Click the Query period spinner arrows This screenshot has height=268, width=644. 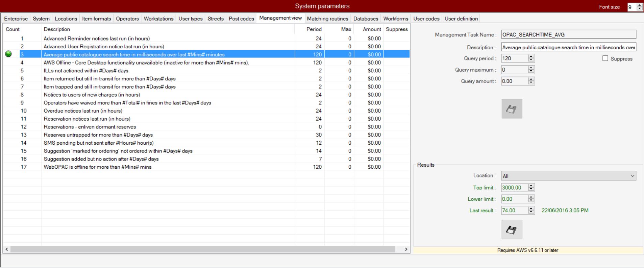point(531,58)
